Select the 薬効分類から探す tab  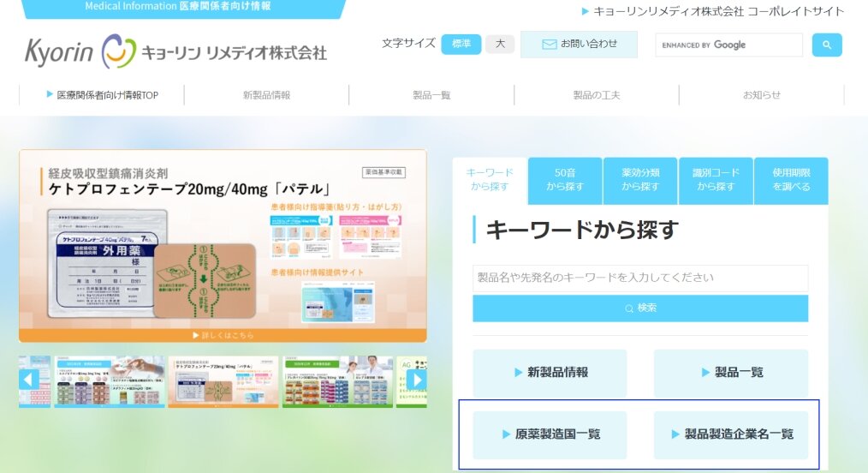point(640,180)
